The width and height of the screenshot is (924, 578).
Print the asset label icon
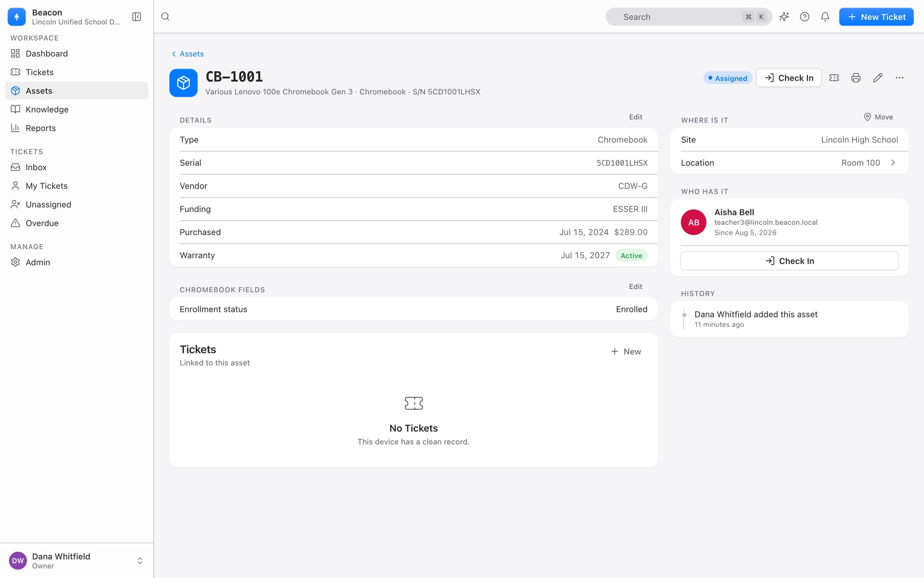point(856,78)
